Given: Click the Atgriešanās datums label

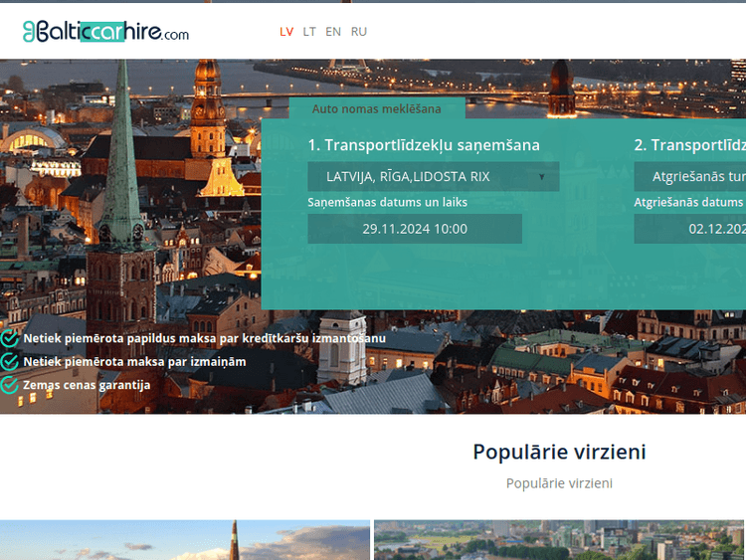Looking at the screenshot, I should (x=690, y=202).
